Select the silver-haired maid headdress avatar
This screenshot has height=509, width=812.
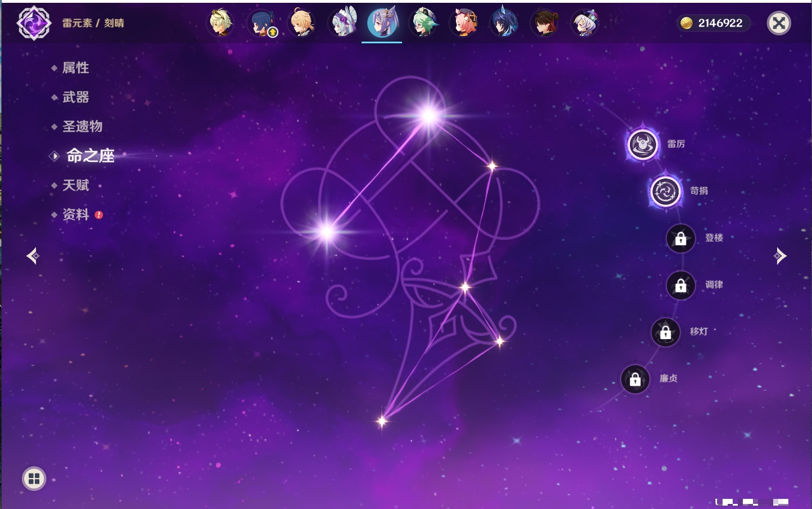[x=342, y=23]
